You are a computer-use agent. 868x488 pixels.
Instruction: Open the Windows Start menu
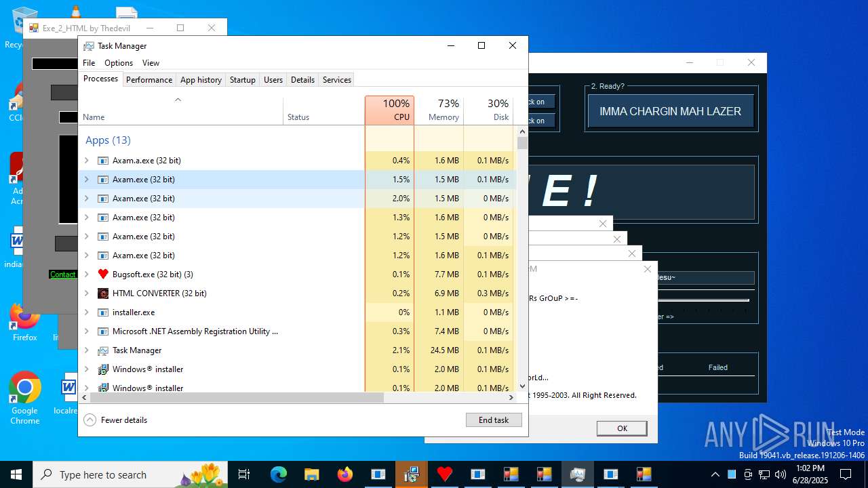coord(16,474)
